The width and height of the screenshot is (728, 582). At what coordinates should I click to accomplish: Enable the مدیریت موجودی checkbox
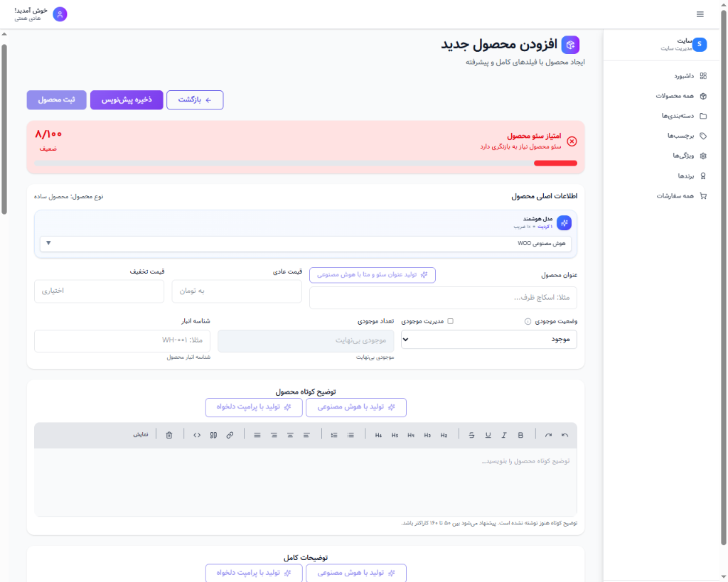pos(450,321)
